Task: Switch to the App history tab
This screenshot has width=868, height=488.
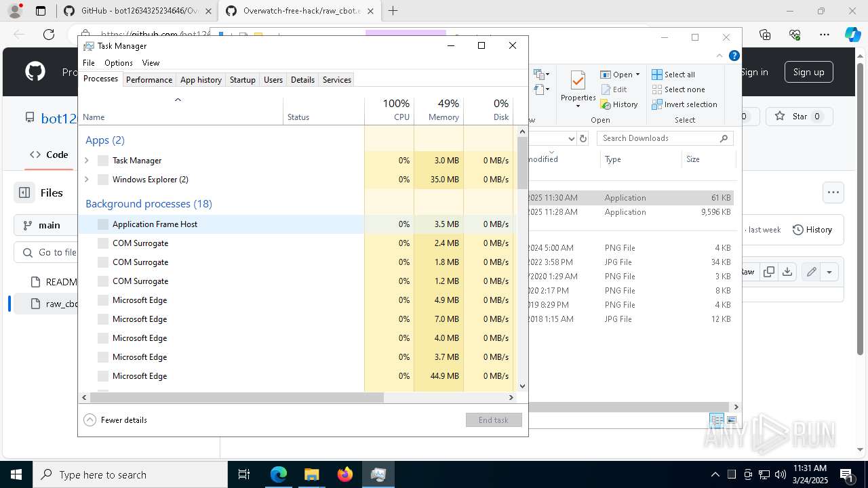Action: tap(201, 79)
